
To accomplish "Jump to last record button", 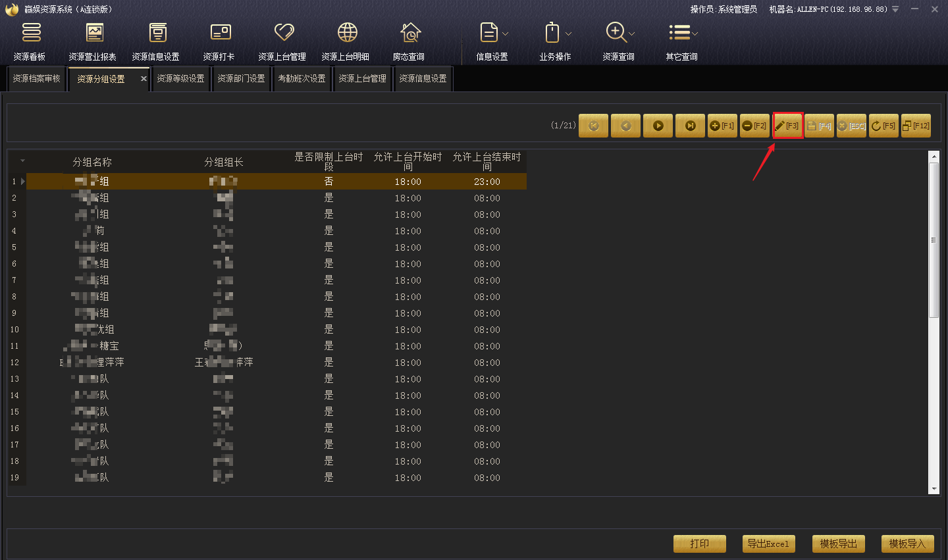I will pyautogui.click(x=691, y=126).
